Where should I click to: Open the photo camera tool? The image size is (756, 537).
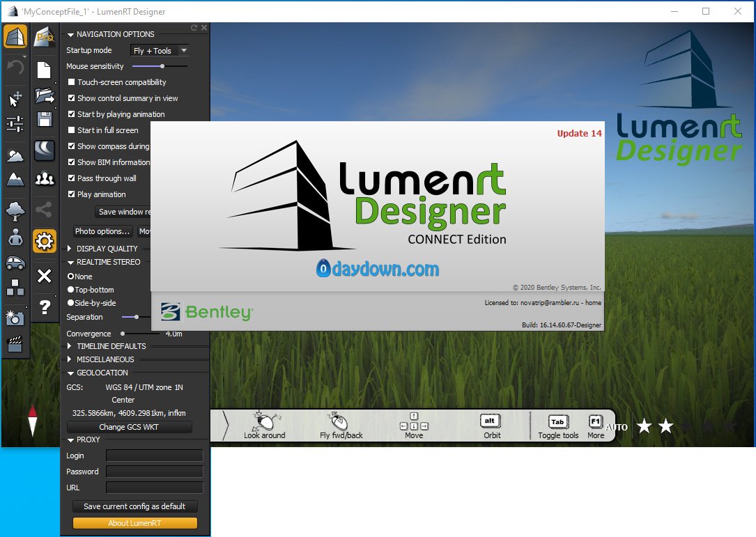pyautogui.click(x=15, y=318)
